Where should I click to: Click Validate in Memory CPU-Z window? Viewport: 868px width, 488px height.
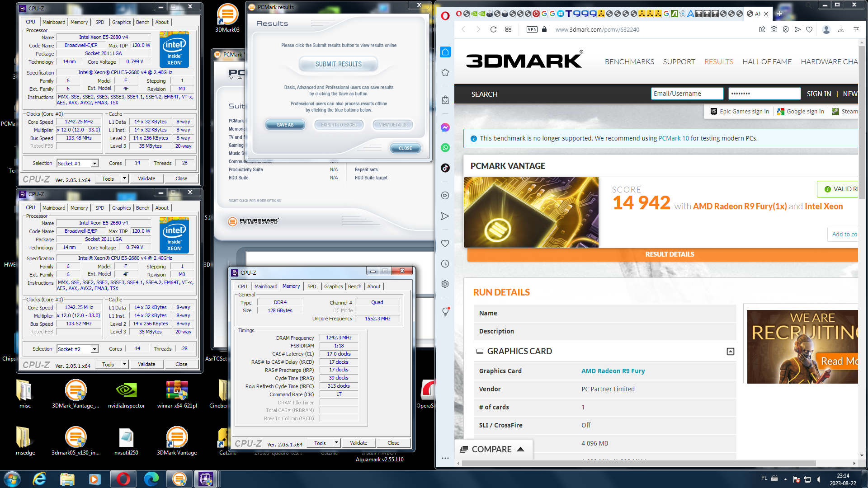[359, 443]
